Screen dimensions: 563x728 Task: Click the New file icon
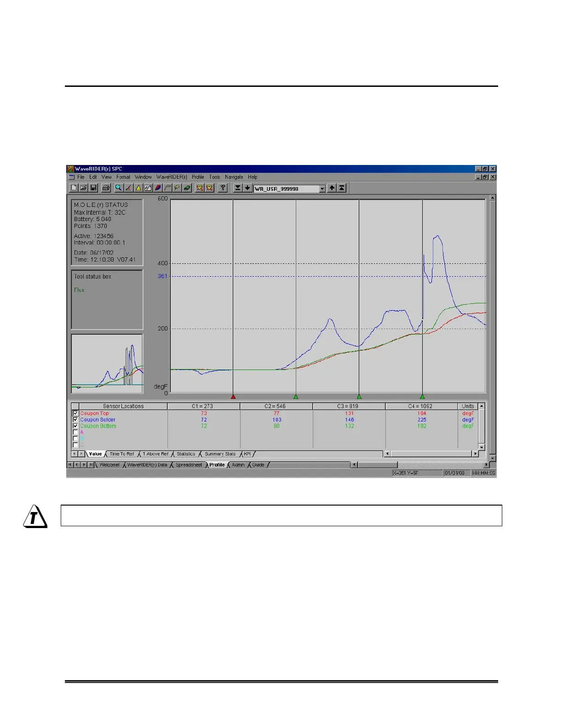[74, 188]
